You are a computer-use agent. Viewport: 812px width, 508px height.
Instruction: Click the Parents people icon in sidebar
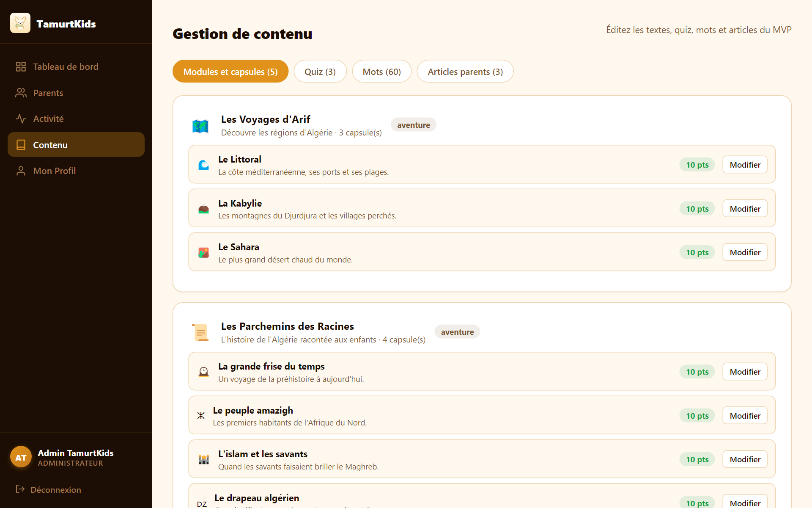point(21,93)
